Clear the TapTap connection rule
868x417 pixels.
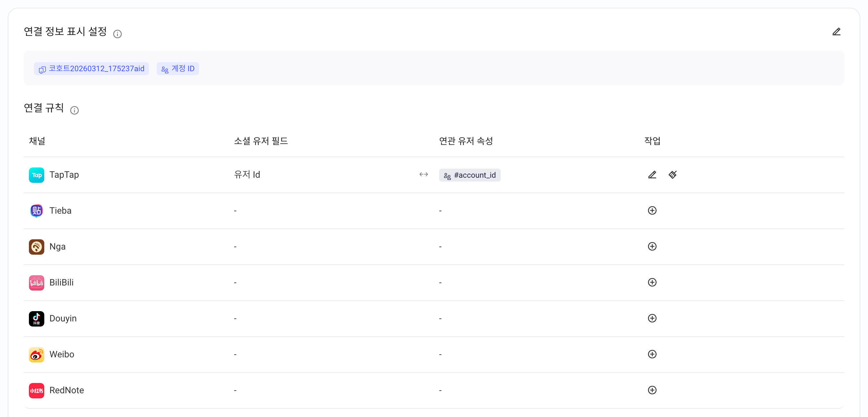pos(673,175)
